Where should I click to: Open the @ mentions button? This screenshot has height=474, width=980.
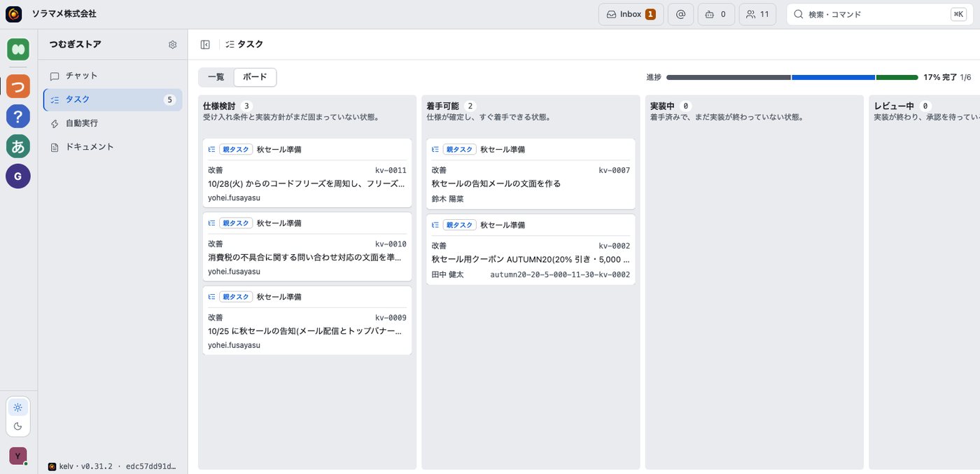(x=680, y=14)
